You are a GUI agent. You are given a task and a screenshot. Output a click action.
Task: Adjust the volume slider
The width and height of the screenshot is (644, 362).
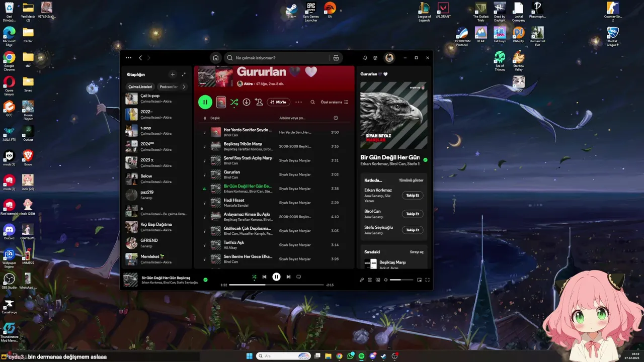(401, 280)
